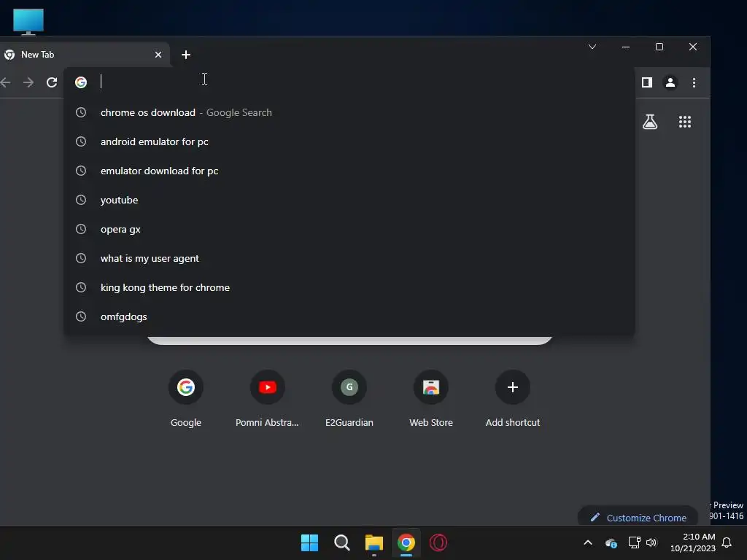Image resolution: width=747 pixels, height=560 pixels.
Task: Click the forward navigation arrow
Action: click(28, 82)
